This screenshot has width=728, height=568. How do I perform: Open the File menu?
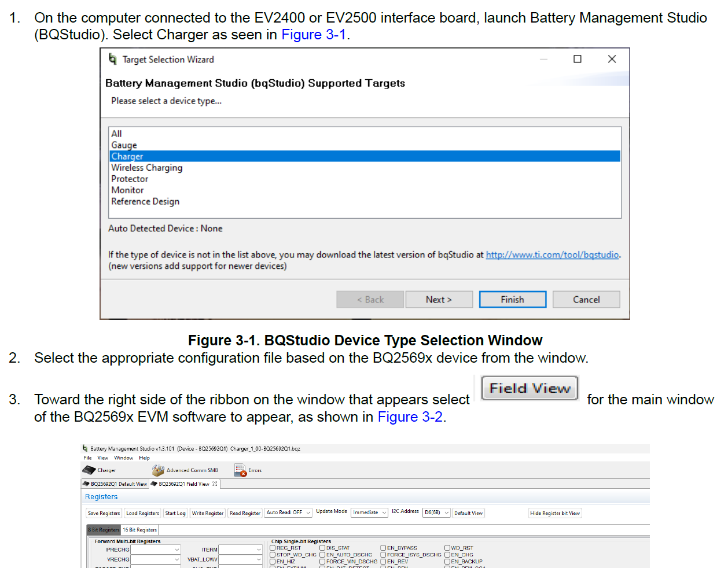click(x=87, y=458)
